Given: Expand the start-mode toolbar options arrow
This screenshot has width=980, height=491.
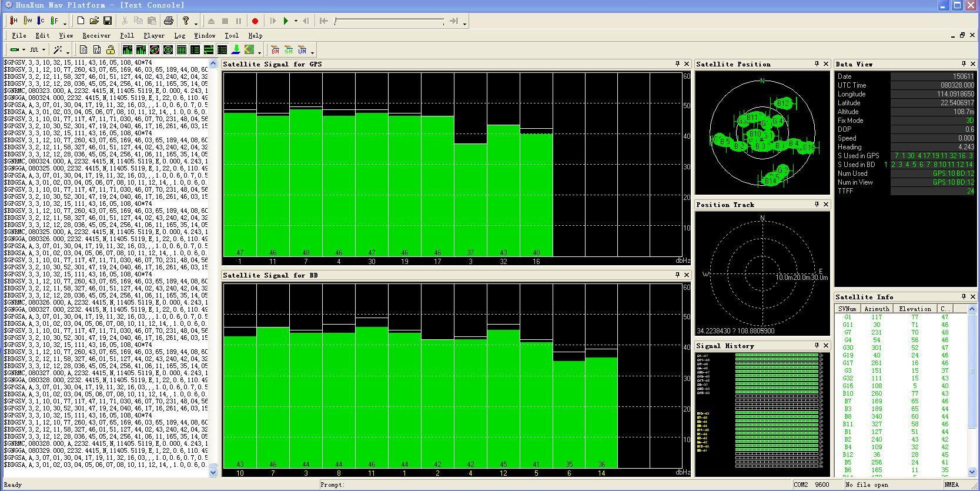Looking at the screenshot, I should click(65, 23).
